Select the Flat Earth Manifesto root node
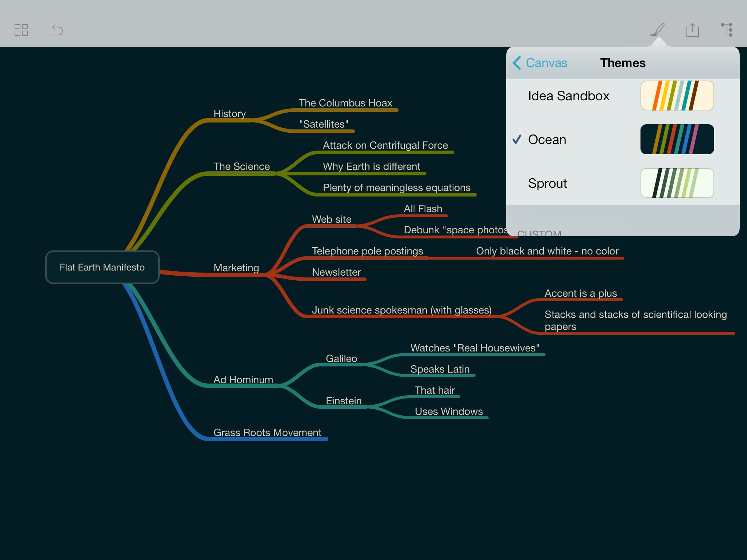This screenshot has height=560, width=747. [x=102, y=267]
